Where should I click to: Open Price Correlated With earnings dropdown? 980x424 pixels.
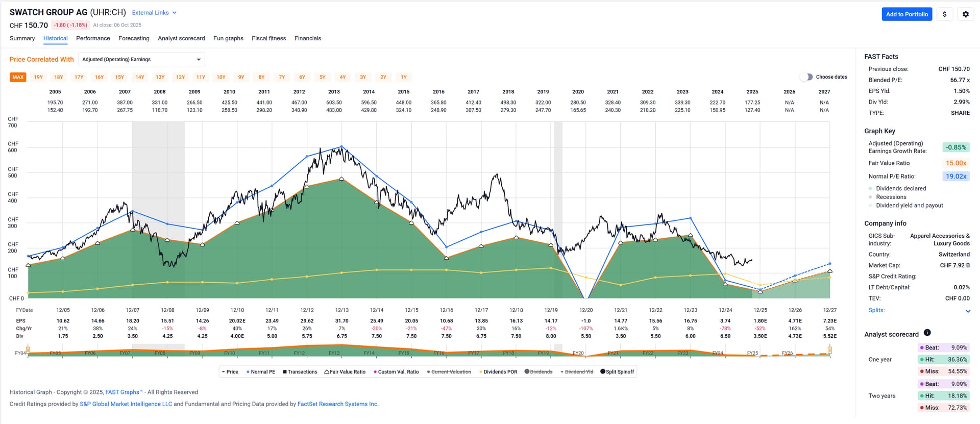[141, 60]
